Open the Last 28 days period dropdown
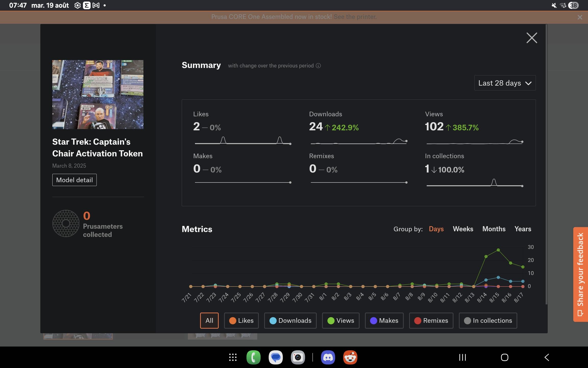The width and height of the screenshot is (588, 368). pyautogui.click(x=505, y=83)
